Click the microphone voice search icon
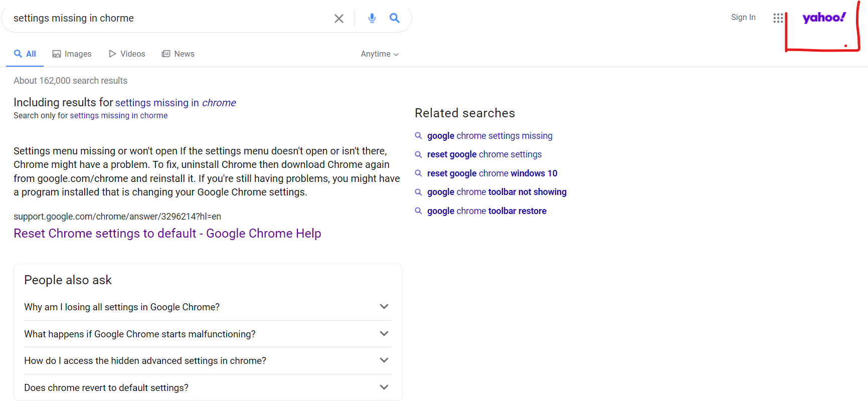The height and width of the screenshot is (401, 868). pyautogui.click(x=372, y=19)
